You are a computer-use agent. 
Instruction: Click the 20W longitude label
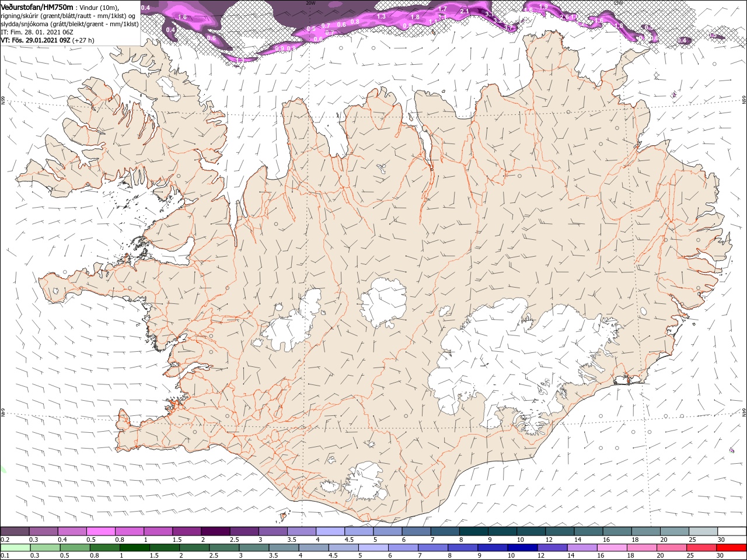tap(311, 3)
